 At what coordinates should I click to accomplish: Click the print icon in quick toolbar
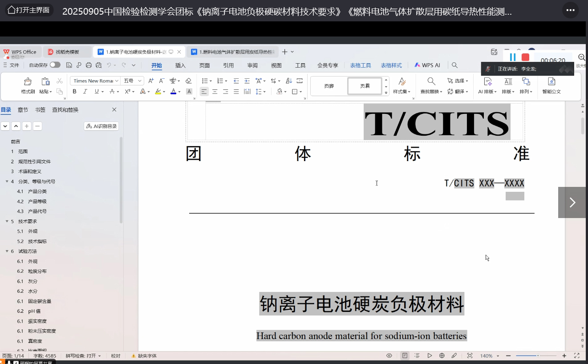point(89,65)
